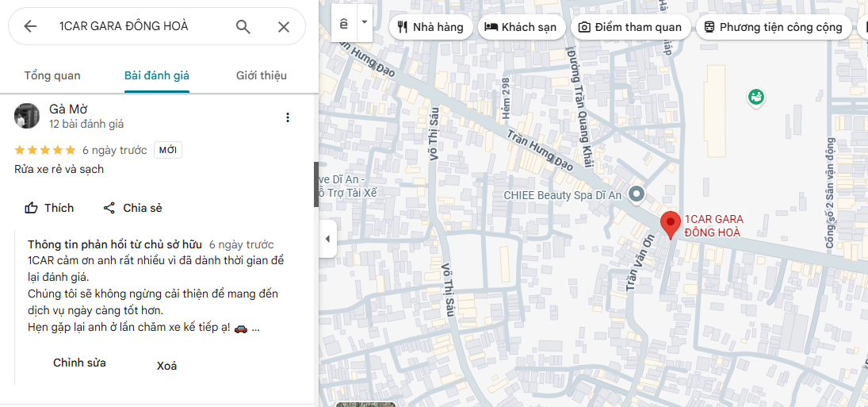Click the review text Rửa xe rẻ và sạch
This screenshot has width=868, height=407.
tap(59, 170)
